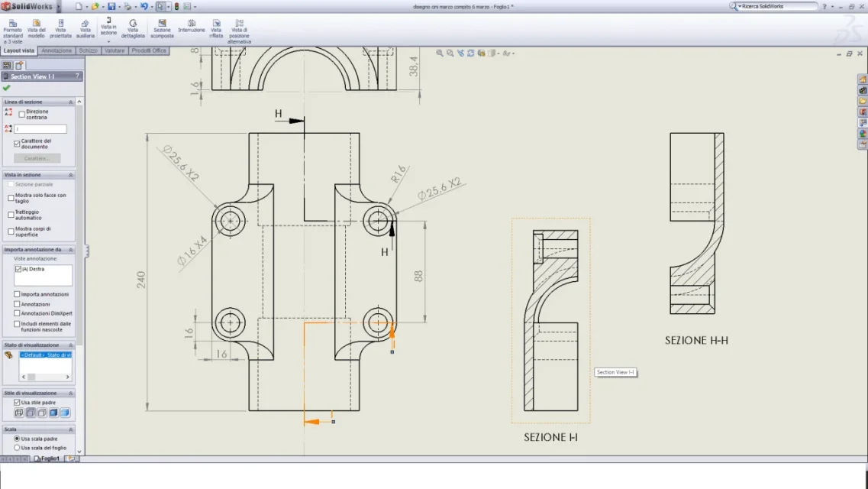Toggle Usa stile padre checkbox
Image resolution: width=868 pixels, height=489 pixels.
(17, 402)
